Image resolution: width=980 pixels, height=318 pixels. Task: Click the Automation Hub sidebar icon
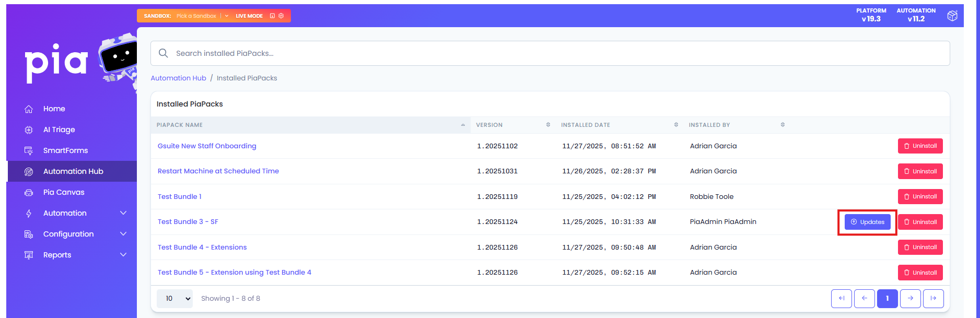point(29,172)
